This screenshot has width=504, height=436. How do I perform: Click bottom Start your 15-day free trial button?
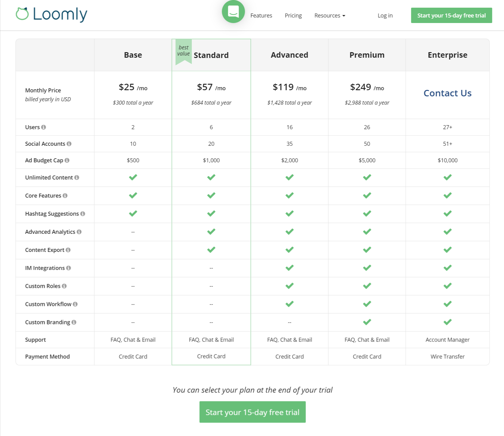[252, 412]
